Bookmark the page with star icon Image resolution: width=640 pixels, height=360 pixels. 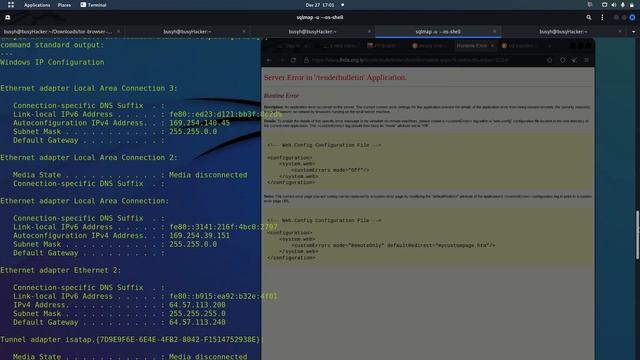pyautogui.click(x=549, y=60)
